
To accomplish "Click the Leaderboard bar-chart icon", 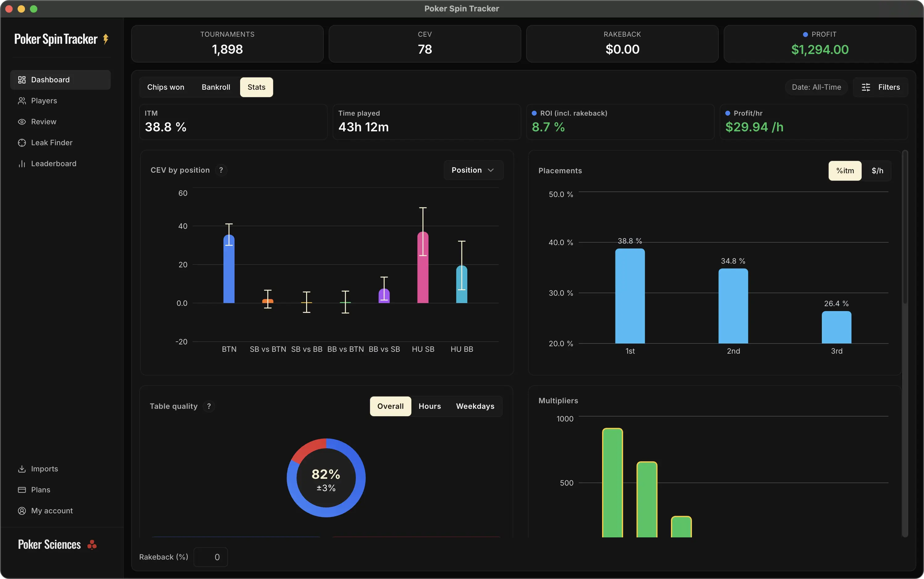I will coord(22,164).
